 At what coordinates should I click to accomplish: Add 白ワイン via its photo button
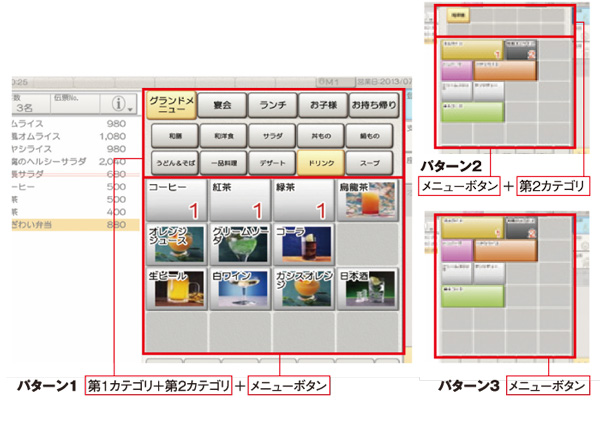click(x=240, y=289)
